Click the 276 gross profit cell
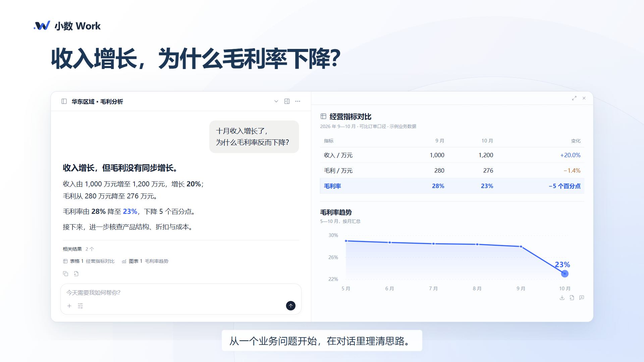644x362 pixels. tap(488, 171)
